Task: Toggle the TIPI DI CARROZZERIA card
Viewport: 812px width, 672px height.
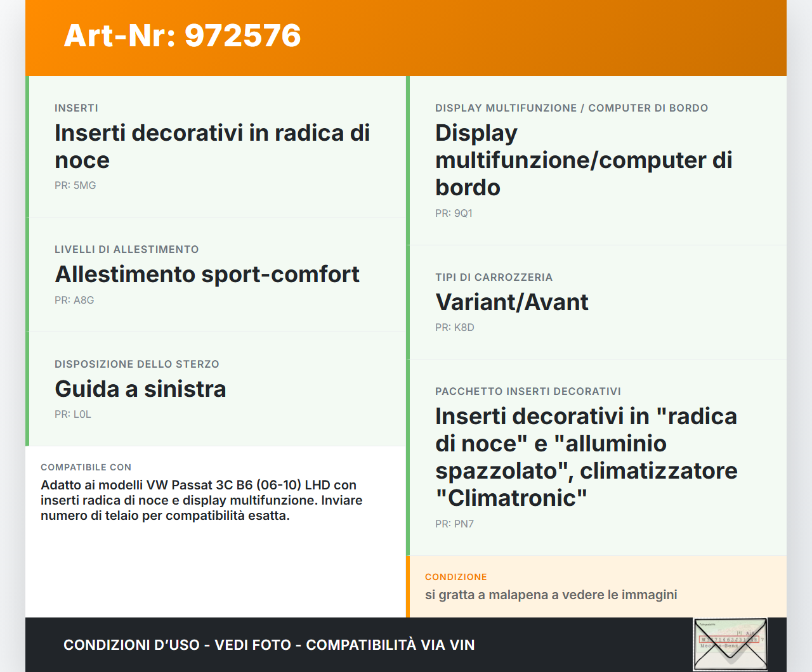Action: 596,302
